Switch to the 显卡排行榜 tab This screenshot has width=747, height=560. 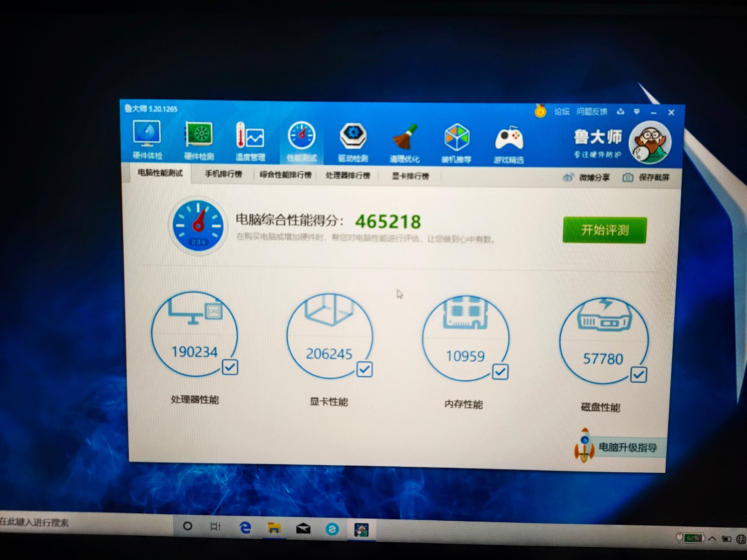(410, 176)
